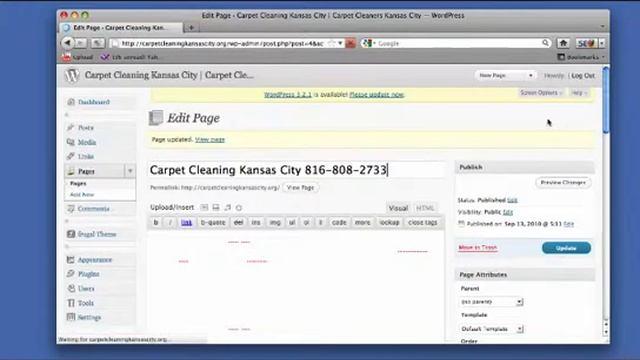Click the Preview Changes button
The height and width of the screenshot is (360, 640).
563,182
